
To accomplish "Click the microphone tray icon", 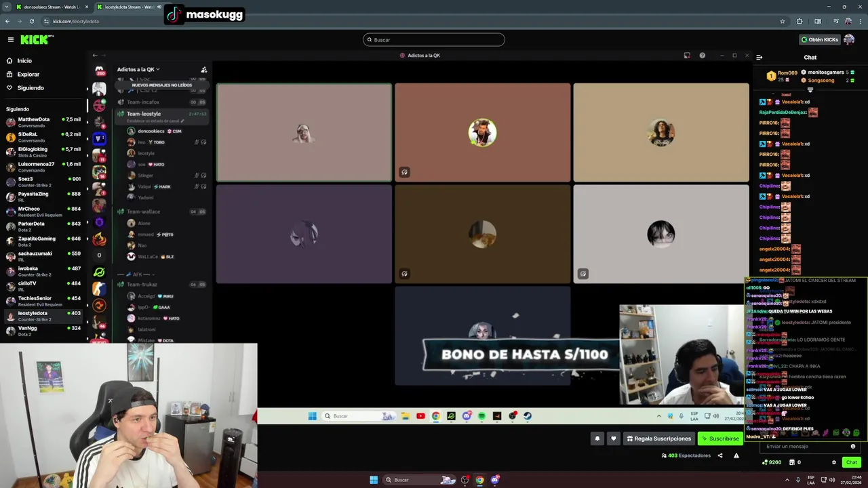I will 799,480.
